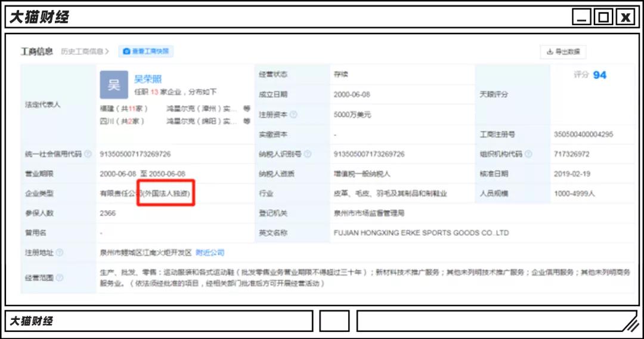Click the 纳税人识别号 number value
644x339 pixels.
pyautogui.click(x=369, y=154)
